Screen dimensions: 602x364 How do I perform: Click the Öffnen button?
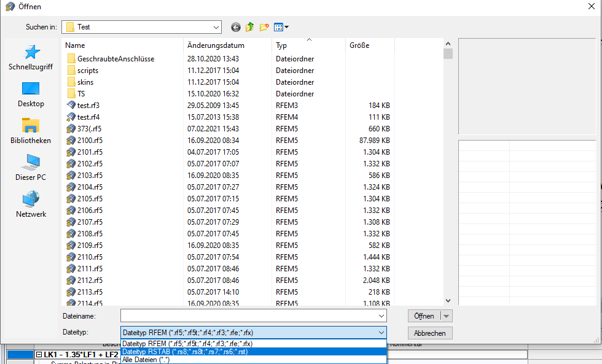425,316
